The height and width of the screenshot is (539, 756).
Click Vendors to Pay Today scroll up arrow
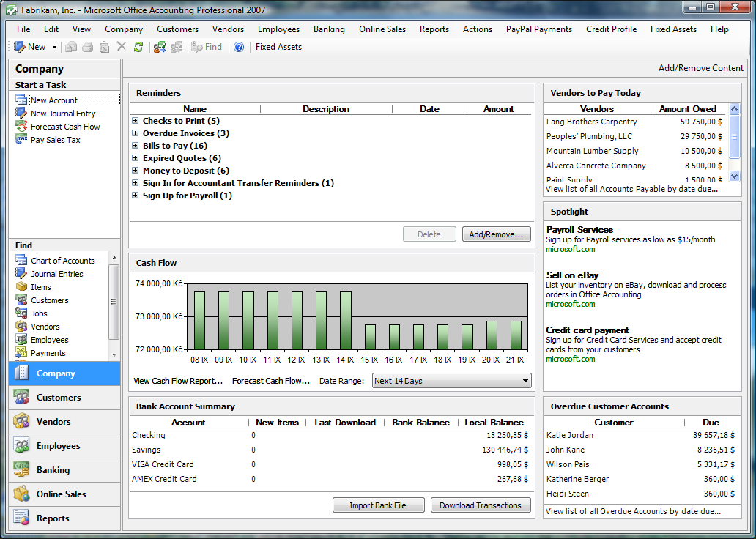click(x=734, y=108)
